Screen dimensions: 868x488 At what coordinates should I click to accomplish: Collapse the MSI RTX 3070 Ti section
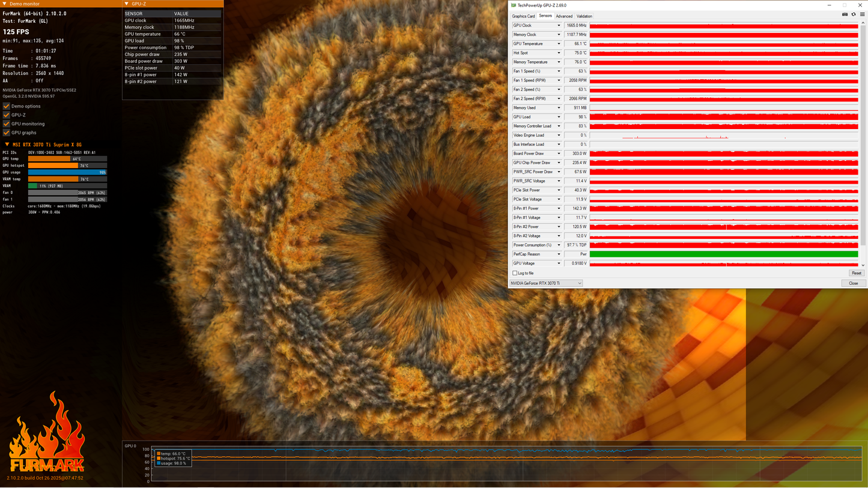7,145
